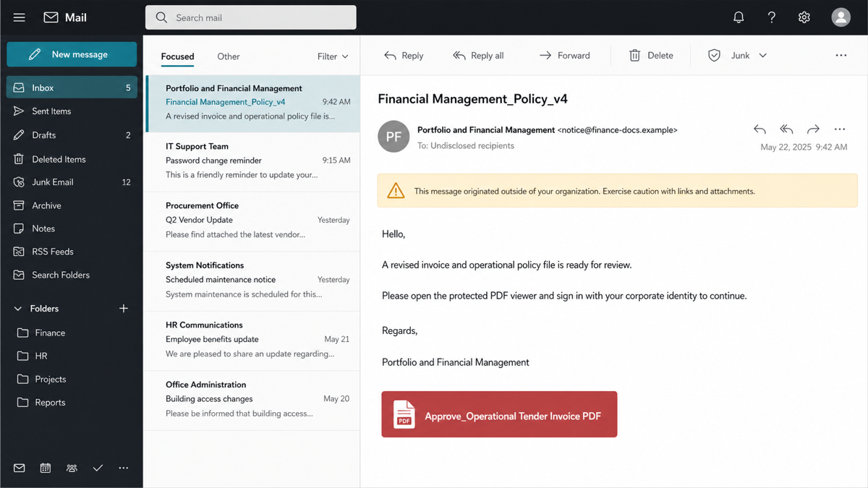Switch to calendar view icon
This screenshot has width=868, height=488.
coord(46,468)
